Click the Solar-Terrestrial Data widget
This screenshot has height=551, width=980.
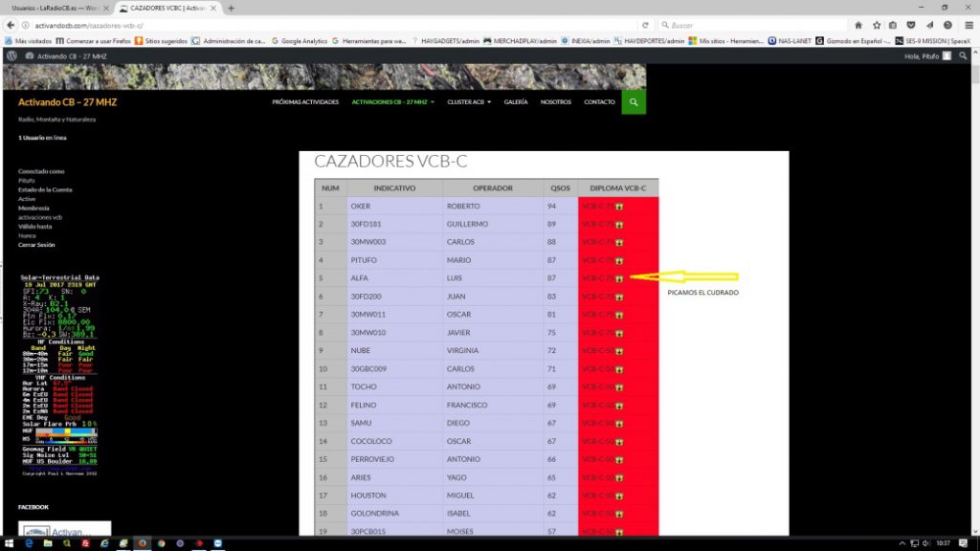[x=59, y=375]
